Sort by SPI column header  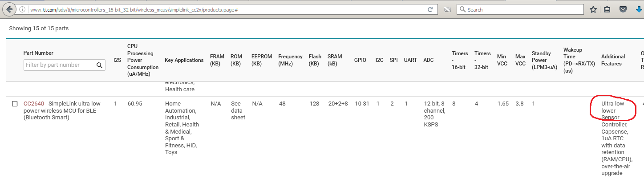coord(394,60)
